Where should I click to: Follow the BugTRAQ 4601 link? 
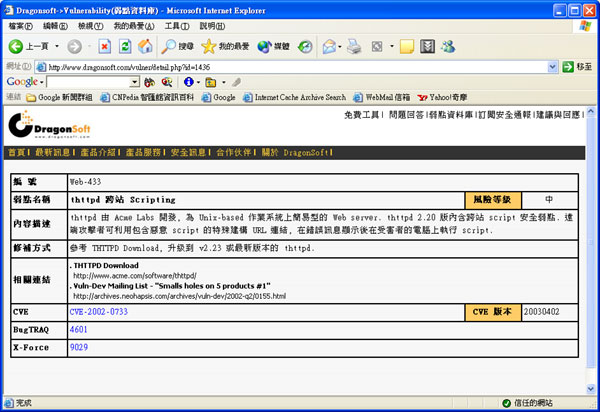click(x=79, y=329)
